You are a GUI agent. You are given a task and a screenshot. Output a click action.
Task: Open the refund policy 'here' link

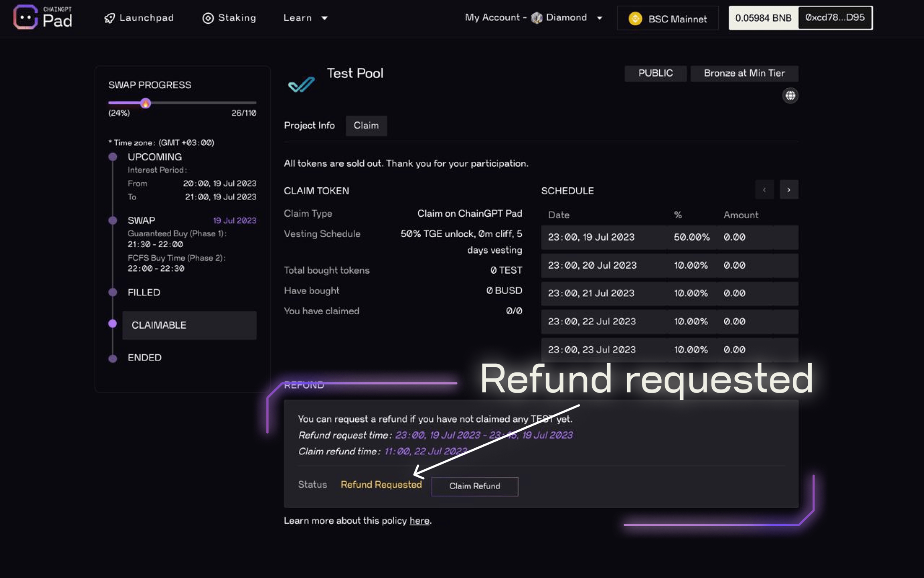419,521
